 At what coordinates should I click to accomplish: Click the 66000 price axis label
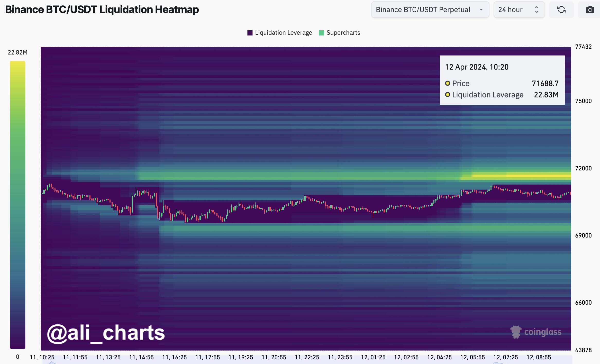583,303
